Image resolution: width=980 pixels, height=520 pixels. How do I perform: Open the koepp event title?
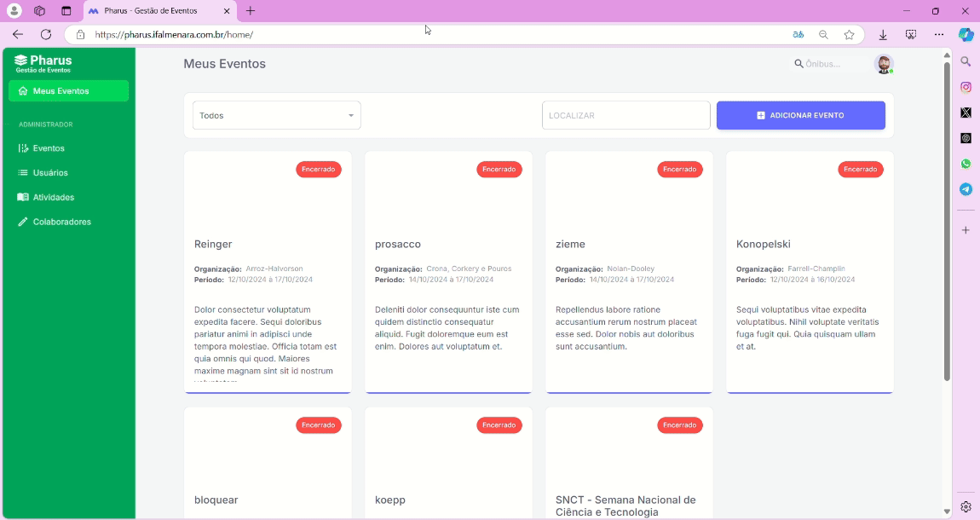390,500
